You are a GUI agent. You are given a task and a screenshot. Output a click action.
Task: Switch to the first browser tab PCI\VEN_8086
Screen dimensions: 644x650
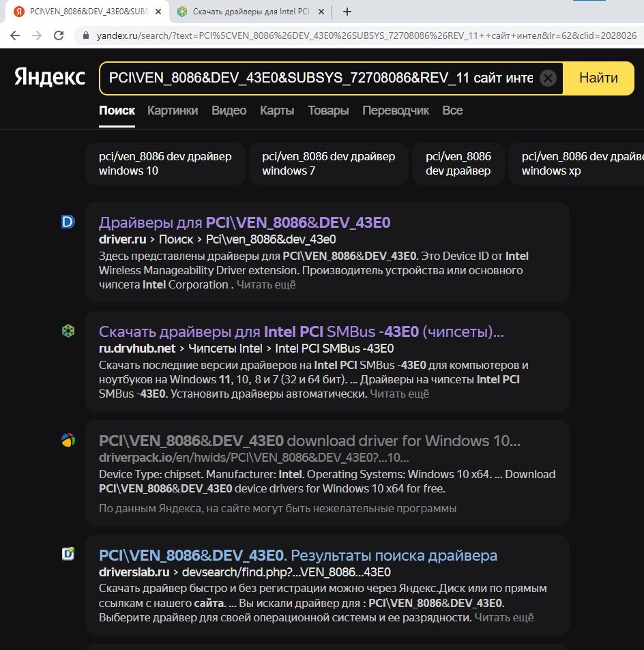pyautogui.click(x=87, y=12)
